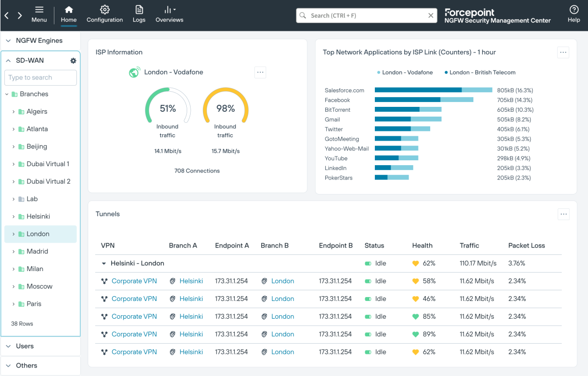Open the Configuration view
This screenshot has width=588, height=376.
105,15
